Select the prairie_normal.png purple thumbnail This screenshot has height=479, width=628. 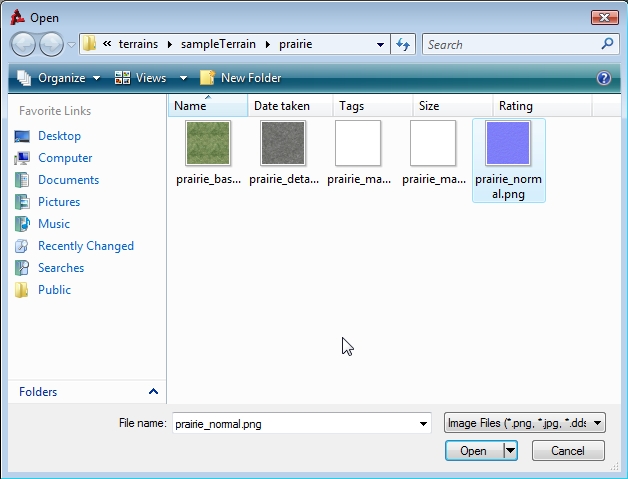pyautogui.click(x=508, y=144)
